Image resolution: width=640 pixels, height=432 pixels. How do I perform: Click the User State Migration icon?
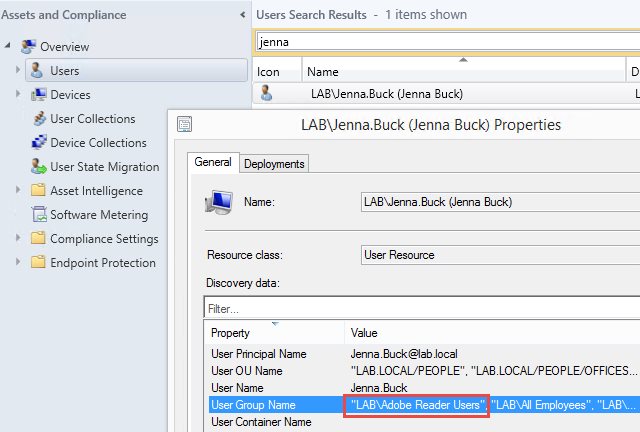tap(39, 167)
